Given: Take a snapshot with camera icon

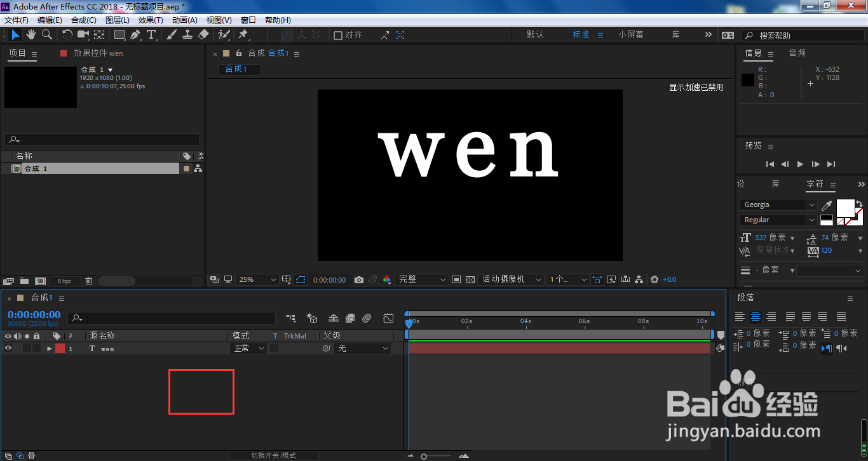Looking at the screenshot, I should point(359,279).
